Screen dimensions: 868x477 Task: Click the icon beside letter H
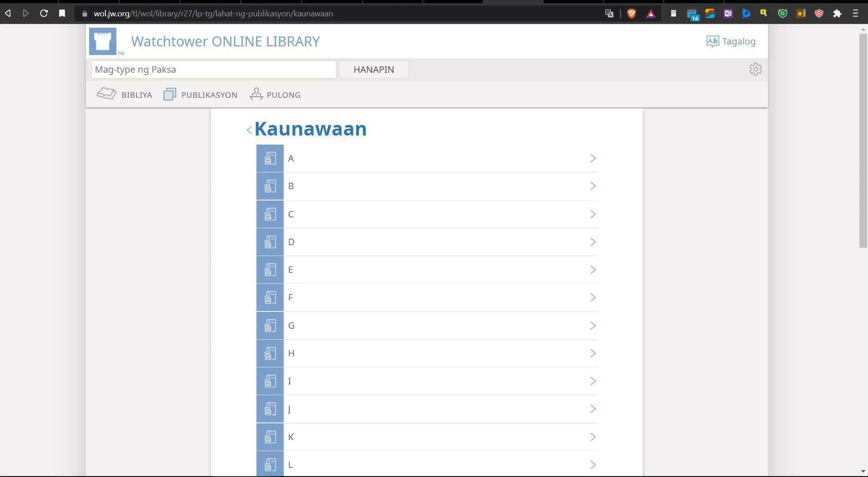[270, 353]
